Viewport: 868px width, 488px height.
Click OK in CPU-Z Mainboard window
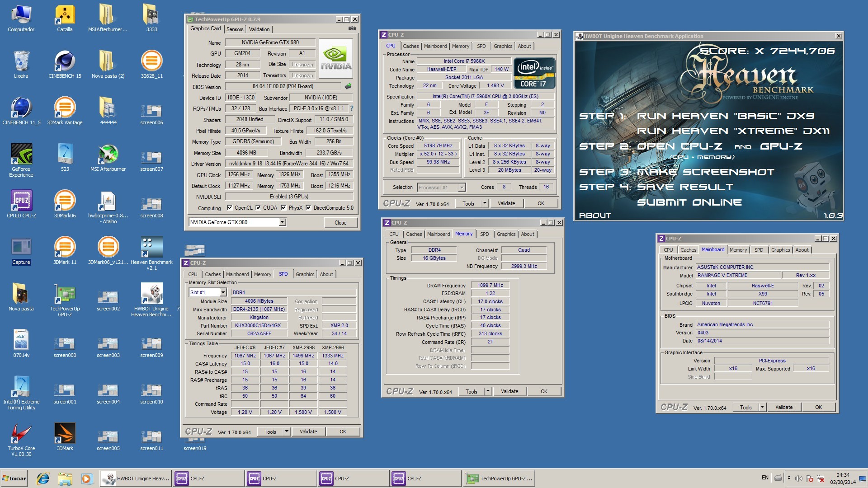(x=818, y=407)
